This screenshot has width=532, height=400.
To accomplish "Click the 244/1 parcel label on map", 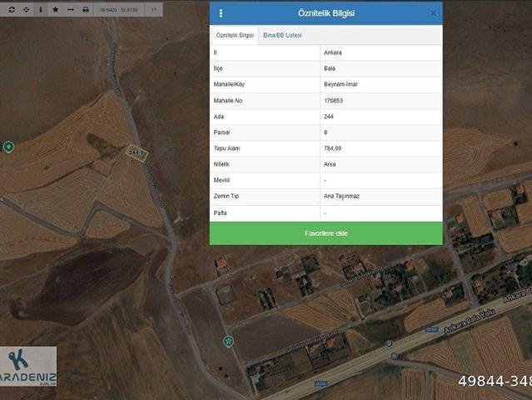I will coord(137,152).
